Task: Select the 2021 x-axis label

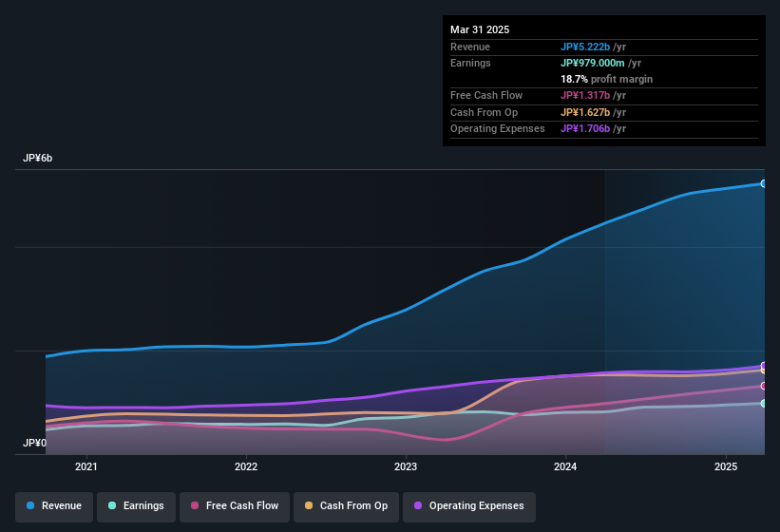Action: pos(86,466)
